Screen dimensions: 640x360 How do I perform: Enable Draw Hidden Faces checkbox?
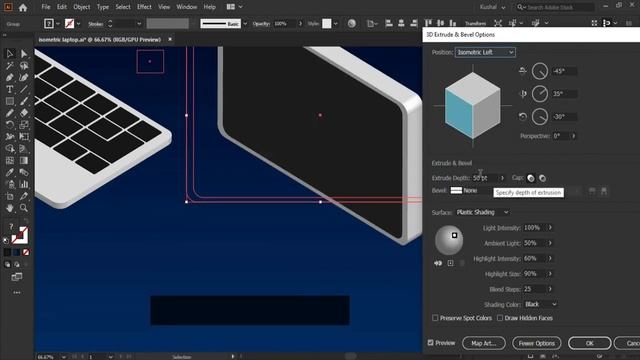500,318
